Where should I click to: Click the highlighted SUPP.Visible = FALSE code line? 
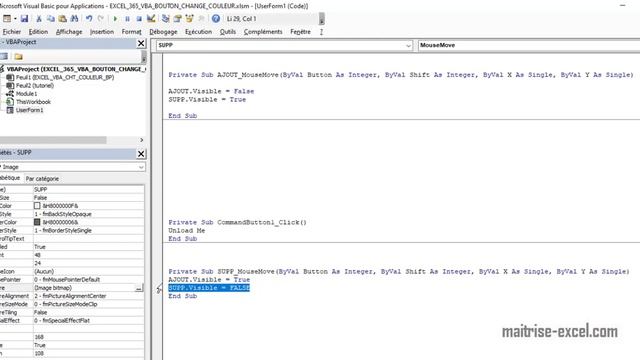(x=209, y=288)
